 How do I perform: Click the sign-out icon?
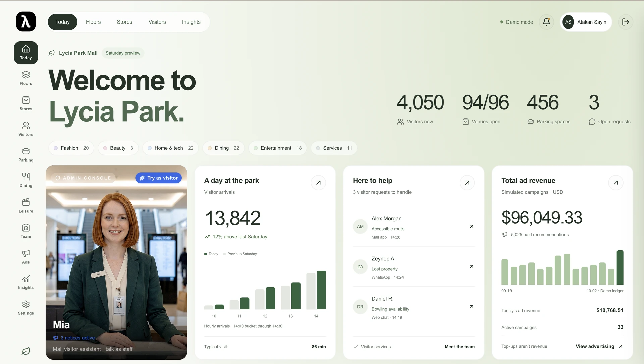pos(626,22)
